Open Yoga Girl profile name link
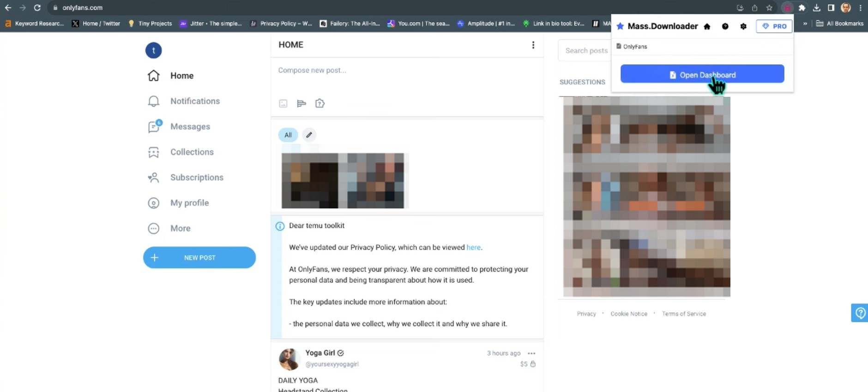Image resolution: width=868 pixels, height=392 pixels. [320, 353]
